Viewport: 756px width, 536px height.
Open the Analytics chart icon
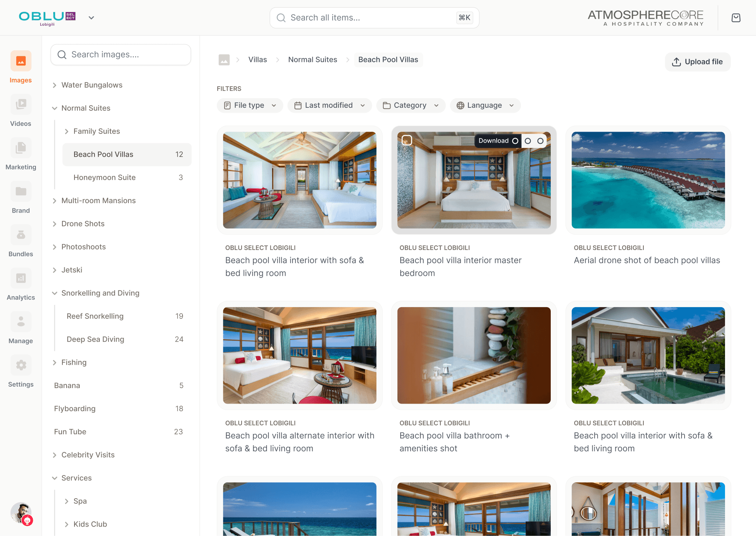click(x=21, y=279)
